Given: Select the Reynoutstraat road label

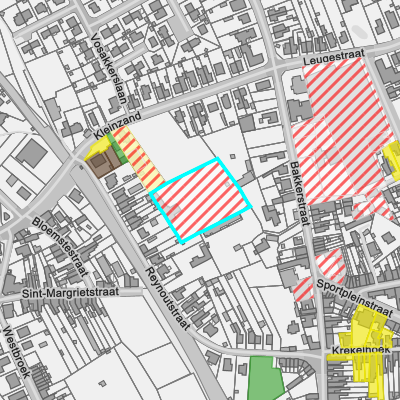Looking at the screenshot, I should (x=168, y=299).
